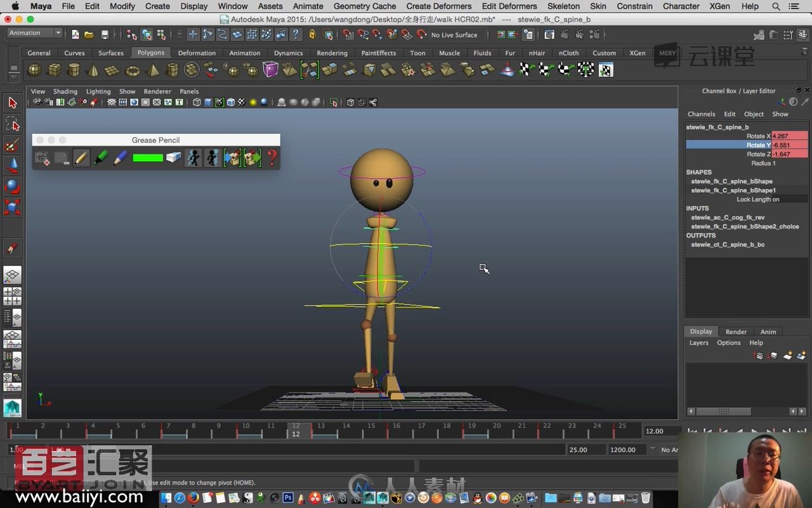This screenshot has height=508, width=812.
Task: Pick the Grease Pencil eraser tool
Action: pyautogui.click(x=174, y=158)
